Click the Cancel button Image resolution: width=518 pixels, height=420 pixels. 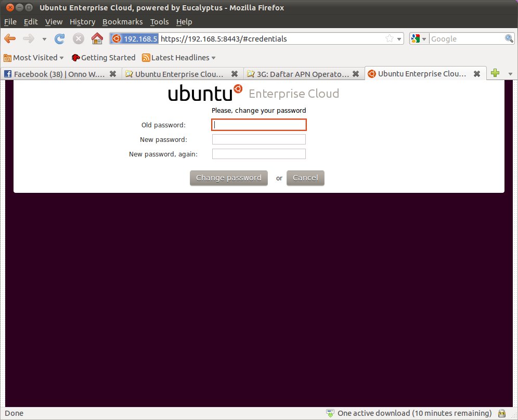305,178
